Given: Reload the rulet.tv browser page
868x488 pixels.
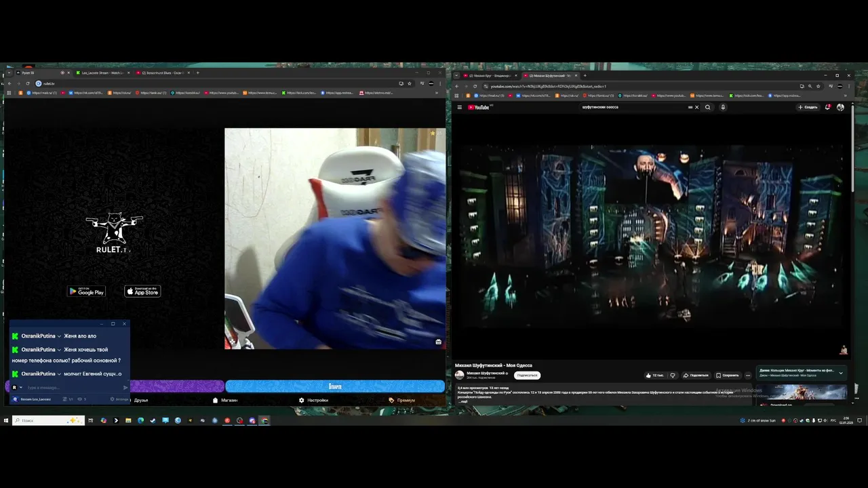Looking at the screenshot, I should tap(28, 83).
